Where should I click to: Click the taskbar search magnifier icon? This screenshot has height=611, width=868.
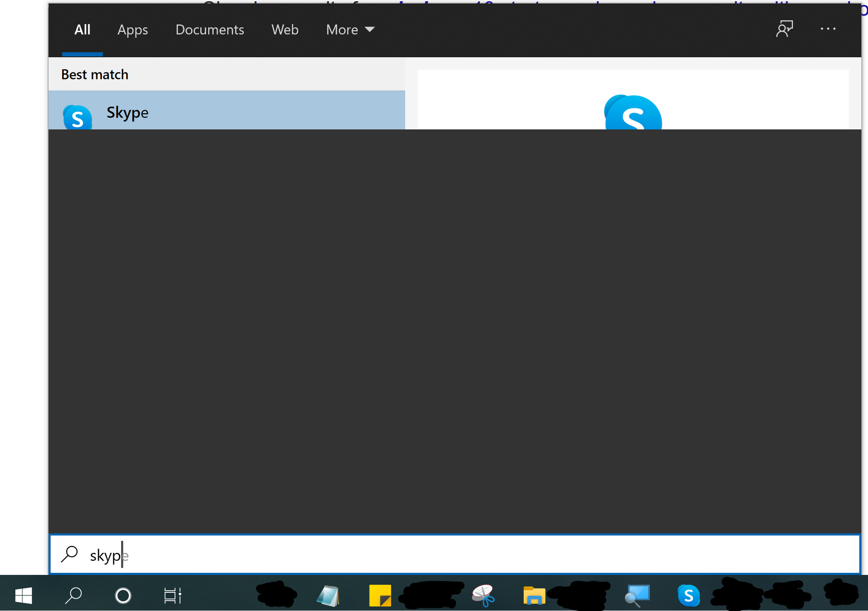point(73,595)
